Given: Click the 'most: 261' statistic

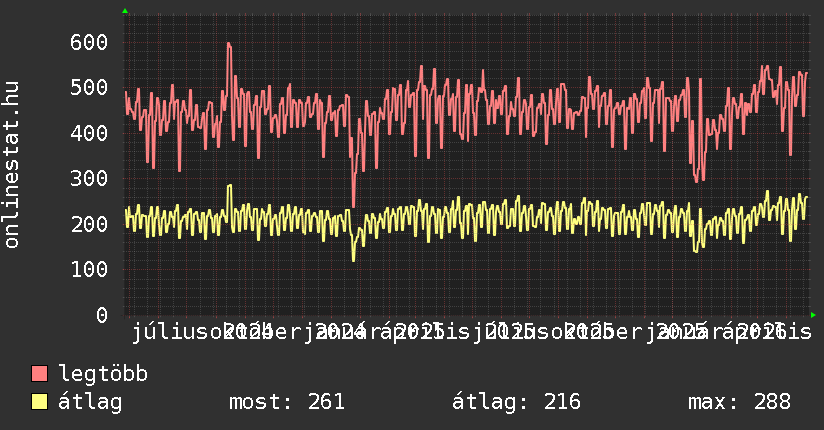Looking at the screenshot, I should pos(287,402).
